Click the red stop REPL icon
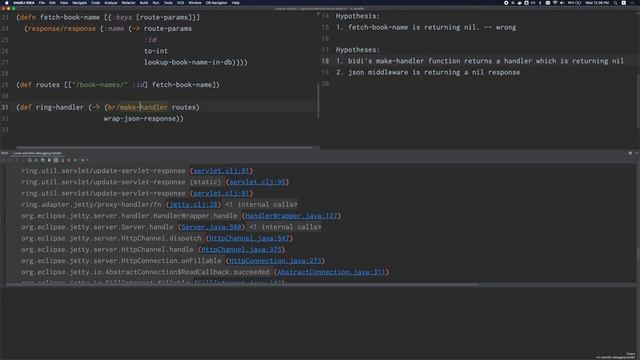 [x=69, y=160]
